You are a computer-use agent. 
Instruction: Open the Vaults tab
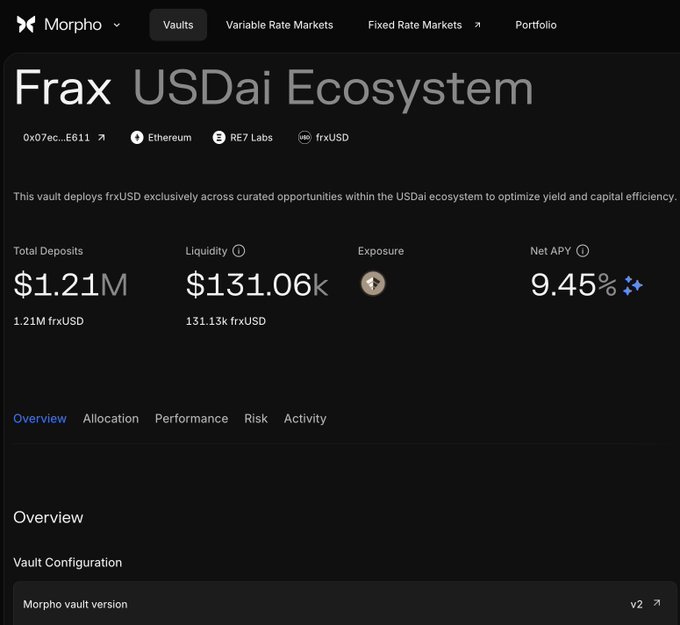coord(178,25)
